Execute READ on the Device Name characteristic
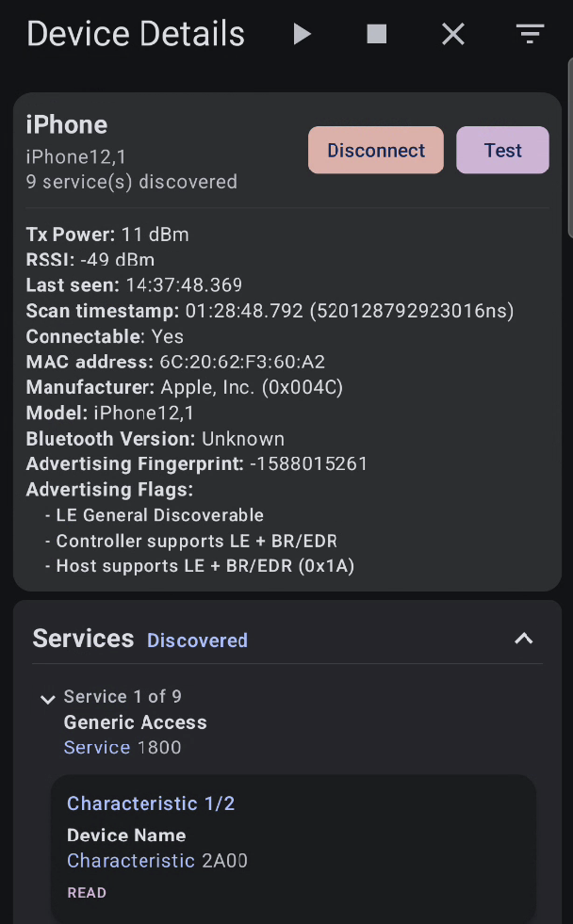Screen dimensions: 573x924 pos(87,892)
